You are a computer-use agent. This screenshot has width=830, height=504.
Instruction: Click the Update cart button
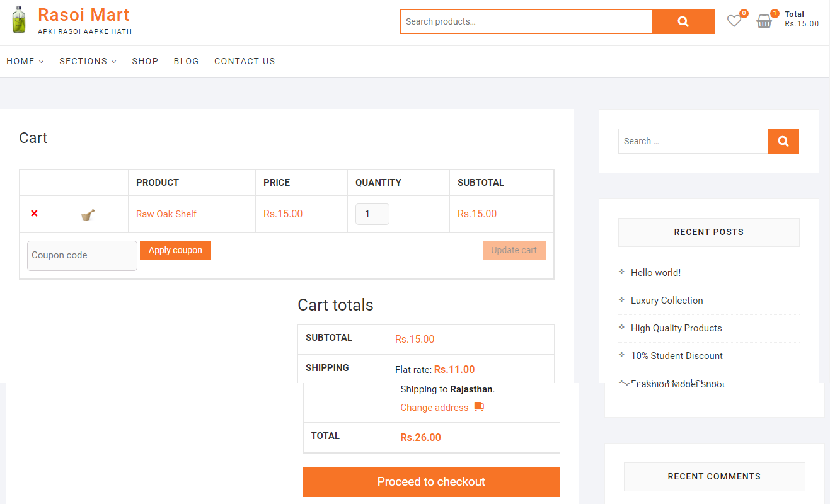(514, 250)
